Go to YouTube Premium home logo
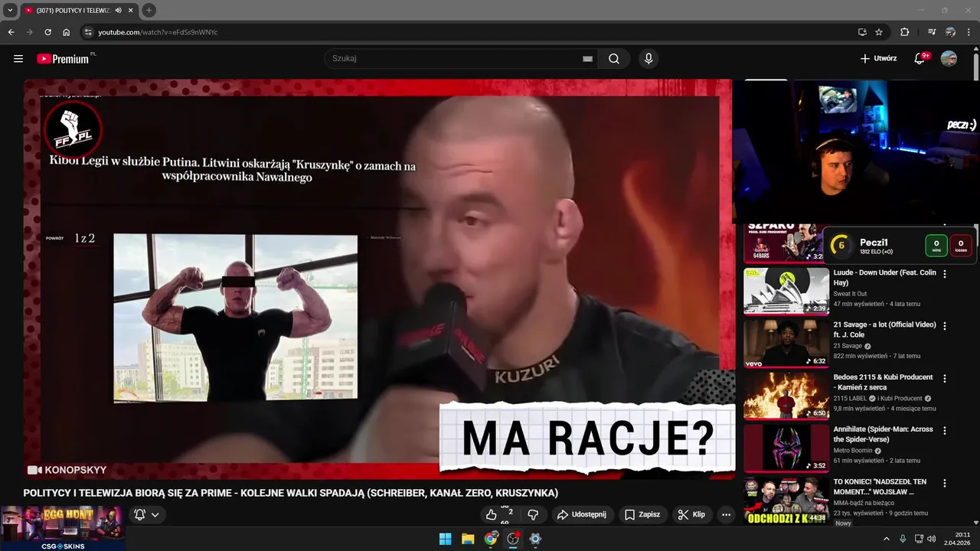Viewport: 980px width, 551px height. coord(65,59)
